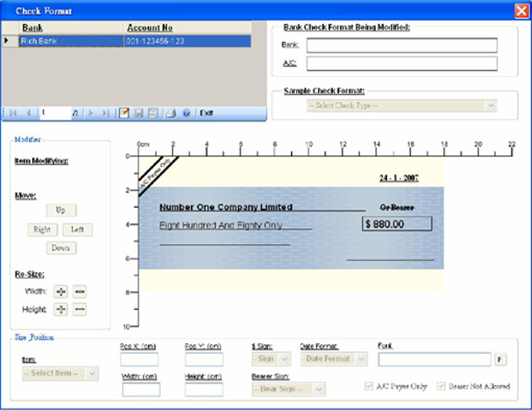
Task: Decrease item height with the minus button
Action: coord(79,309)
